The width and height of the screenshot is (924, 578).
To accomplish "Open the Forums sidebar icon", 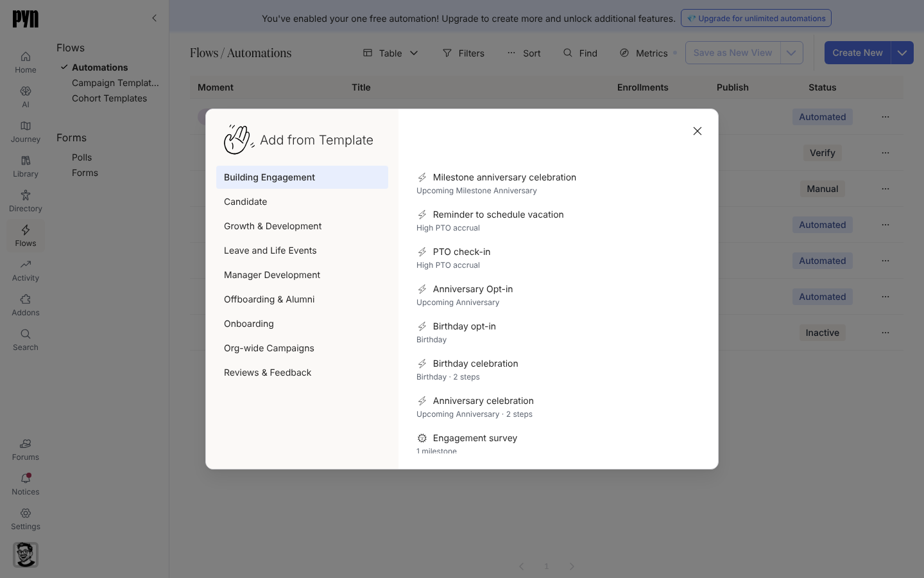I will click(26, 450).
